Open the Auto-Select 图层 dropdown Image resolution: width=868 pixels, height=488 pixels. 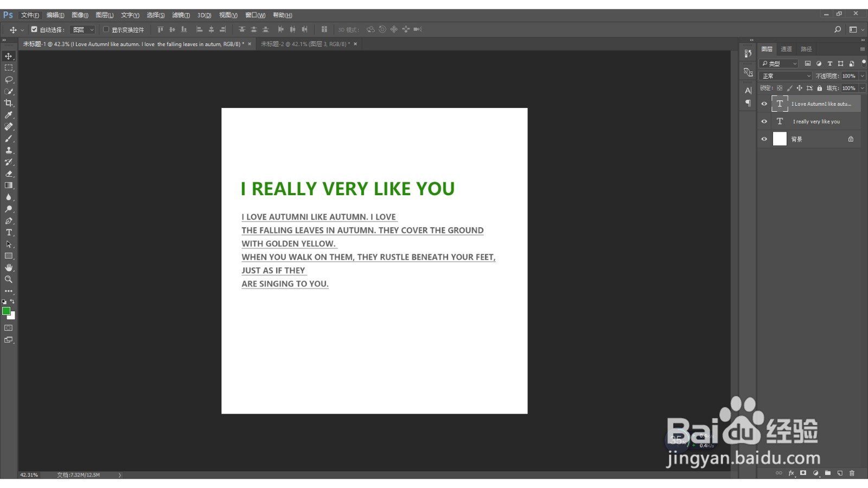[84, 30]
